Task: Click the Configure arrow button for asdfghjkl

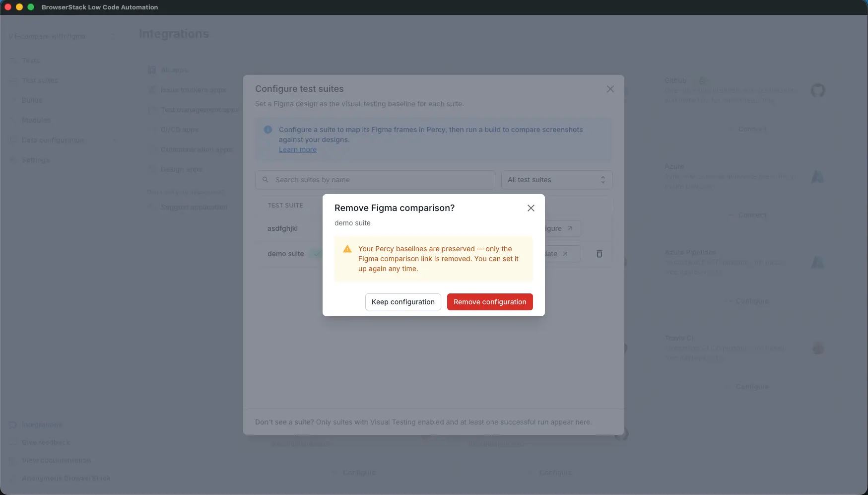Action: 563,228
